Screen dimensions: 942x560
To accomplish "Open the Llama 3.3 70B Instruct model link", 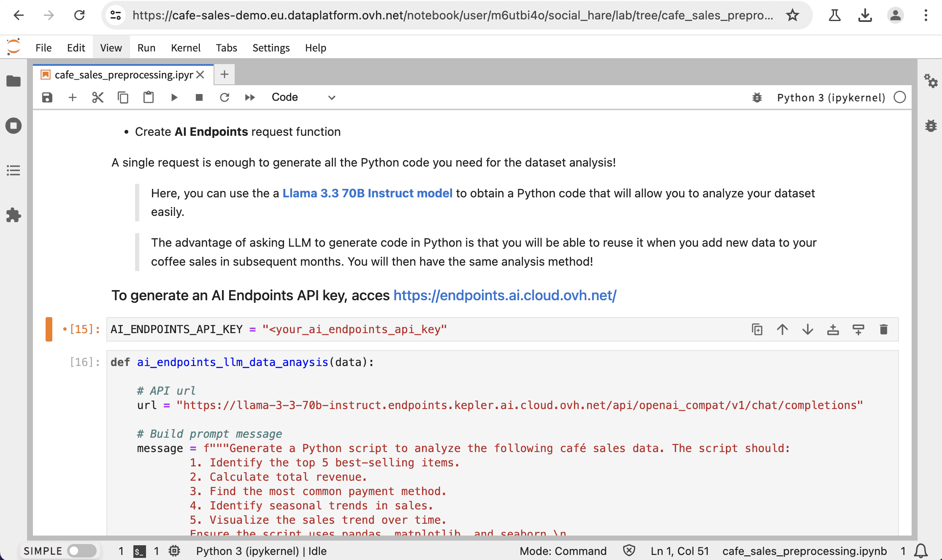I will pos(367,193).
